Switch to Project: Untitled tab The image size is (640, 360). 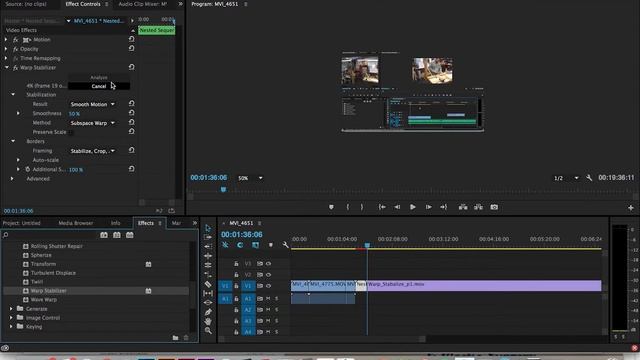pos(22,223)
